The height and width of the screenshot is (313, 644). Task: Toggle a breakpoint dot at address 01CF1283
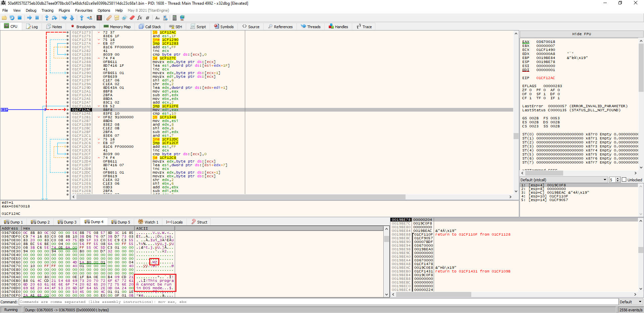pos(68,54)
